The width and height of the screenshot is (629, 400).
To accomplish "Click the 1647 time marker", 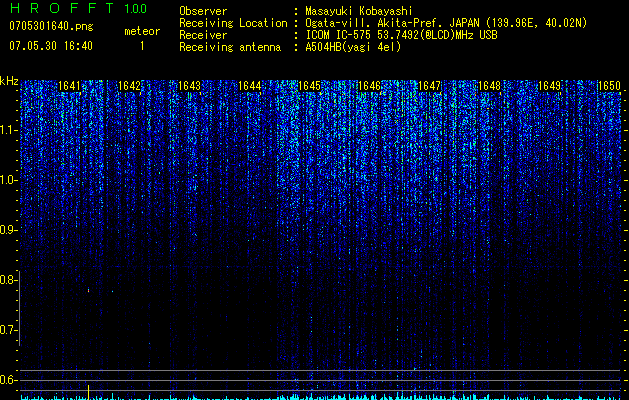I will [429, 86].
